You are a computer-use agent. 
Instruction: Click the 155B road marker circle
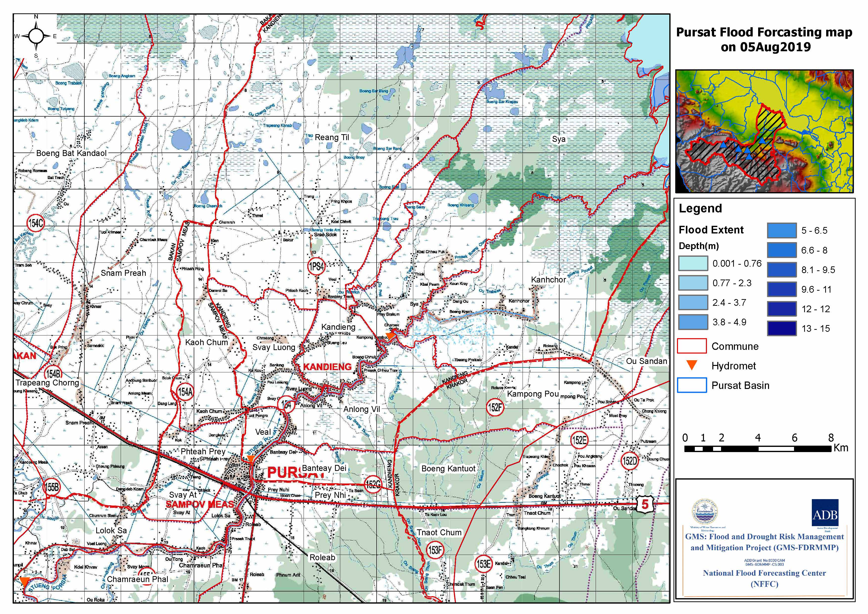click(51, 487)
